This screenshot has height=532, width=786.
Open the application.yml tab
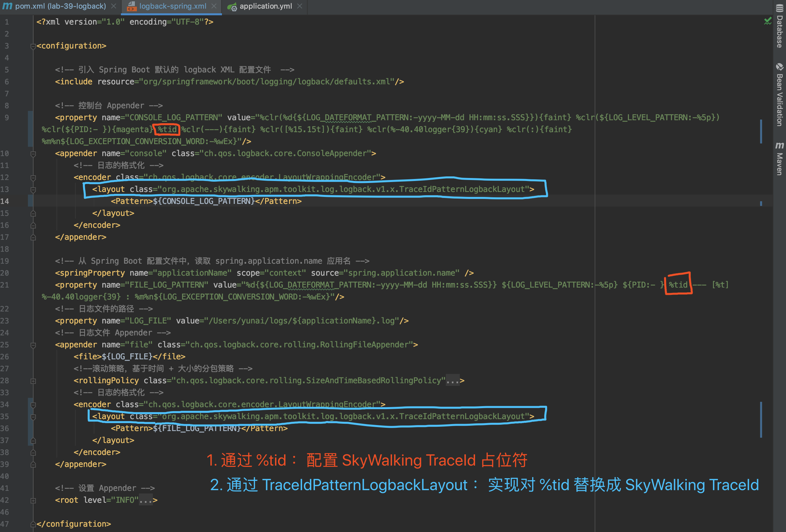(x=265, y=6)
